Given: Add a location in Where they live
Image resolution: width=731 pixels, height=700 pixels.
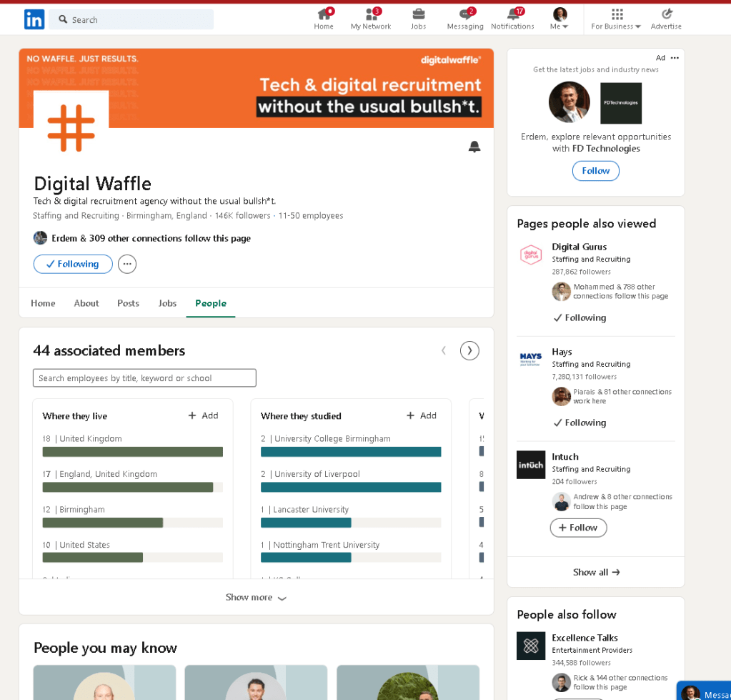Looking at the screenshot, I should [203, 415].
